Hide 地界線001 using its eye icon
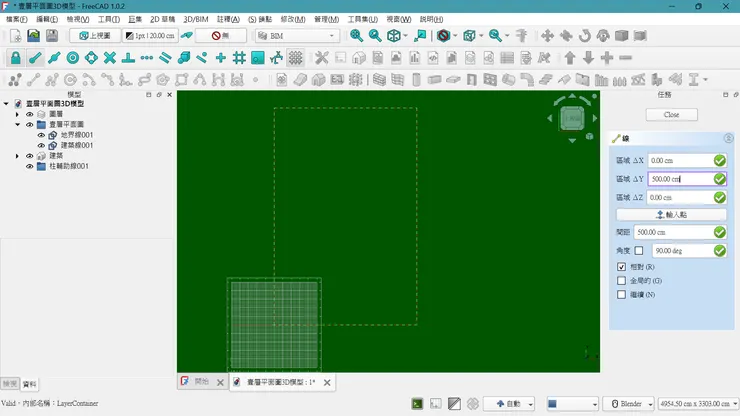Image resolution: width=740 pixels, height=416 pixels. 41,135
